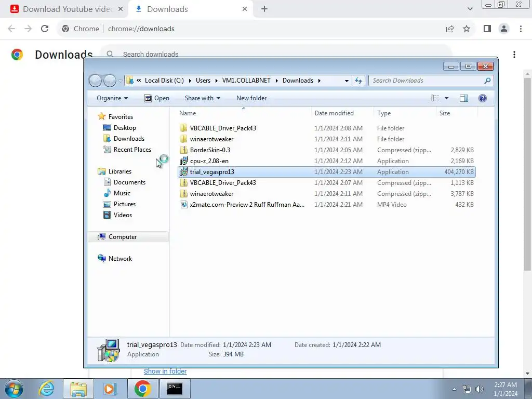Select the Music library

point(122,193)
